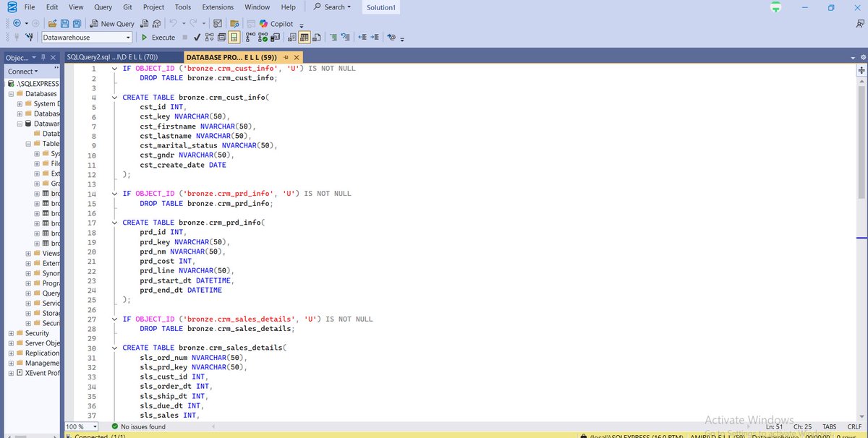
Task: Click the Change Connection icon
Action: (30, 38)
